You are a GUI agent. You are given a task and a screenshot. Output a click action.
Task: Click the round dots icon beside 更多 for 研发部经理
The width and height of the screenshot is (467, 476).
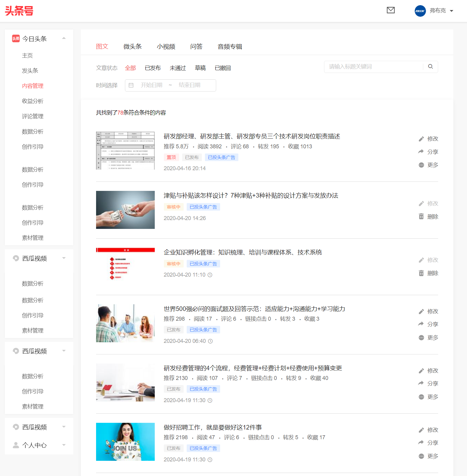(421, 165)
